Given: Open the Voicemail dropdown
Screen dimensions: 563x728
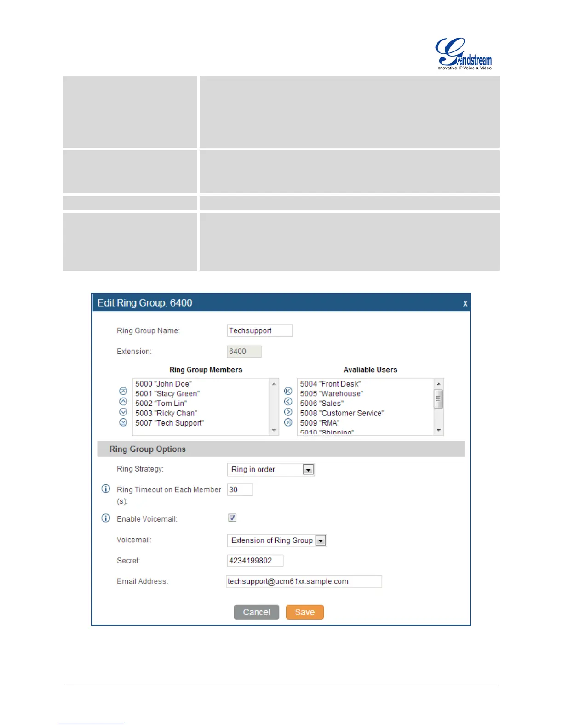Looking at the screenshot, I should 277,540.
